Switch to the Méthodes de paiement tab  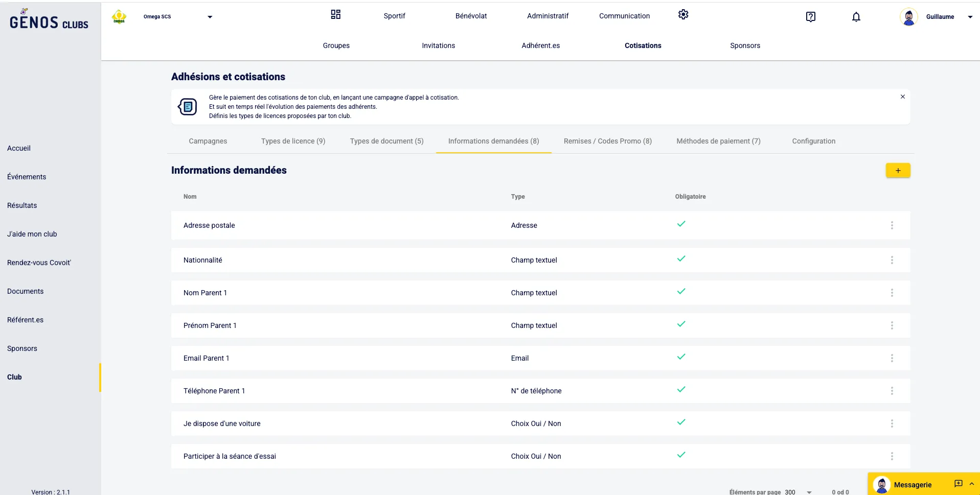click(718, 141)
